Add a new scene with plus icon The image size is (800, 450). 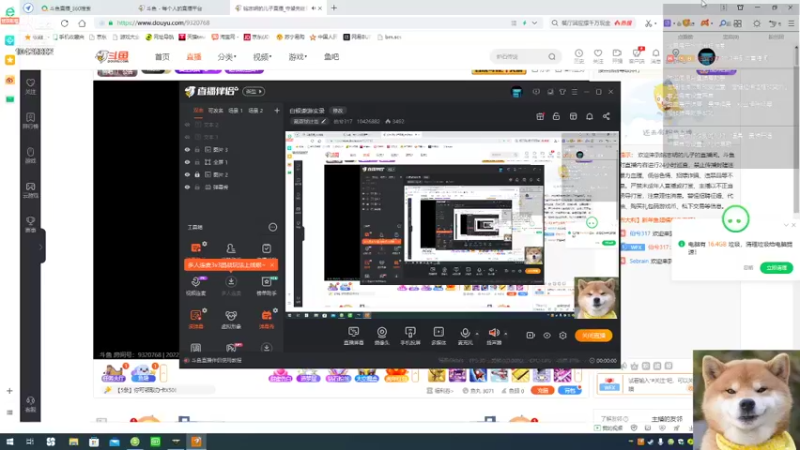[x=277, y=110]
